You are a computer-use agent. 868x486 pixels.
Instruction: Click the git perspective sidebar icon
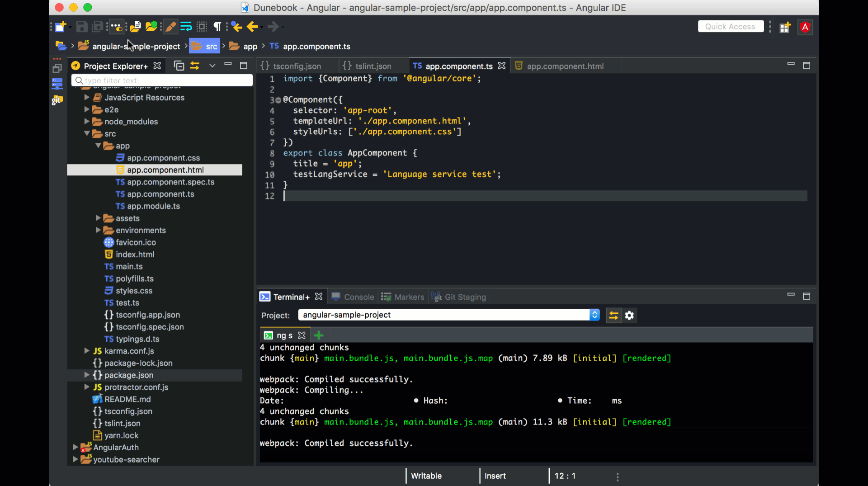pyautogui.click(x=57, y=100)
